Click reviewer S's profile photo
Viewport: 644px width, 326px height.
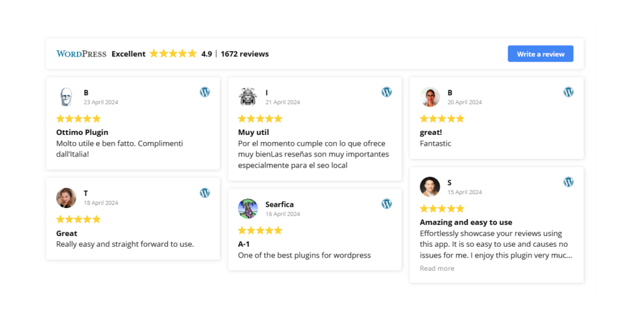click(x=430, y=187)
